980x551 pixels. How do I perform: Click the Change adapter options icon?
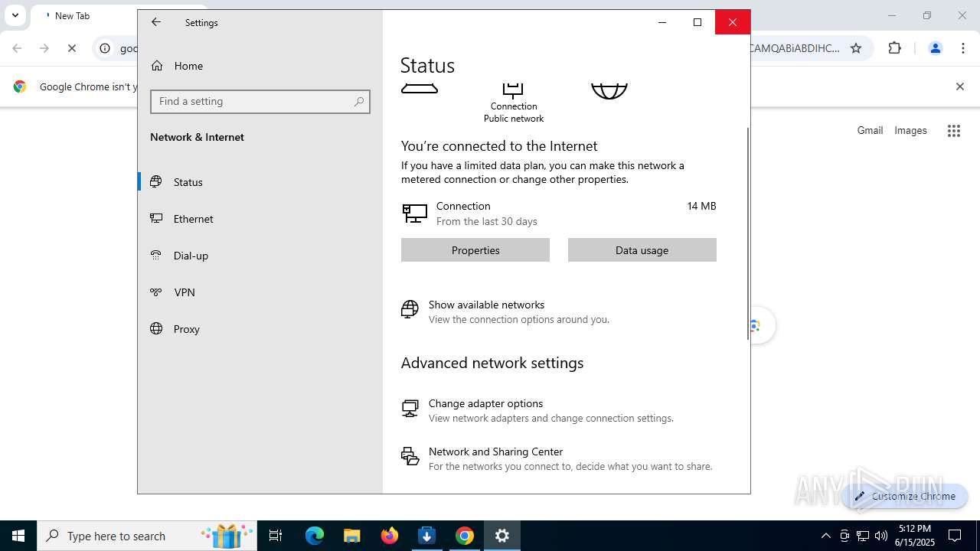tap(410, 409)
